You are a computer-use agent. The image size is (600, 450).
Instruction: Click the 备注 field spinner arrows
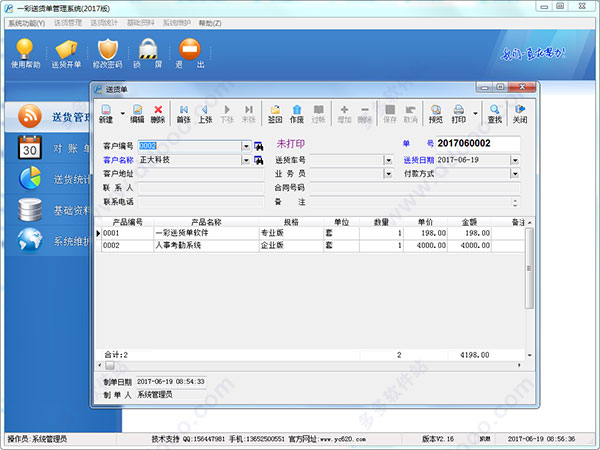[515, 202]
